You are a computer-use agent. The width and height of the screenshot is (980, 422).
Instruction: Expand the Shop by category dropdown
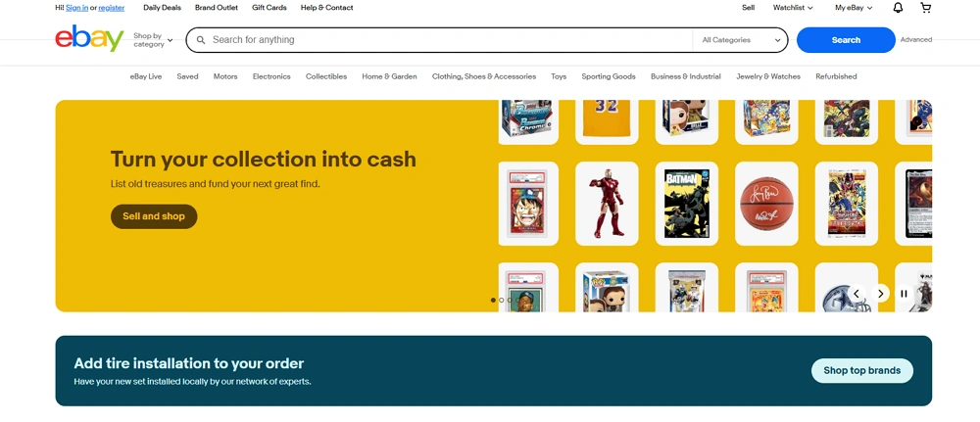[x=153, y=40]
